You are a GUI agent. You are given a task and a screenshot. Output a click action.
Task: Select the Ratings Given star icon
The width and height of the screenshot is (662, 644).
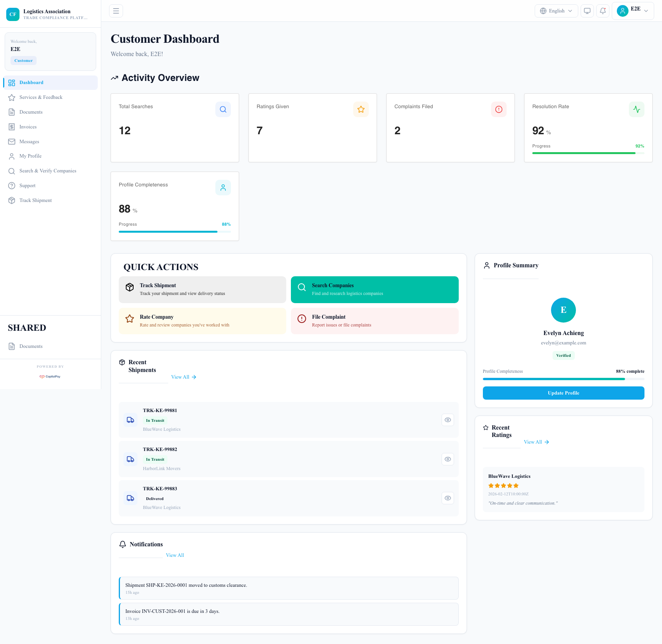click(361, 109)
